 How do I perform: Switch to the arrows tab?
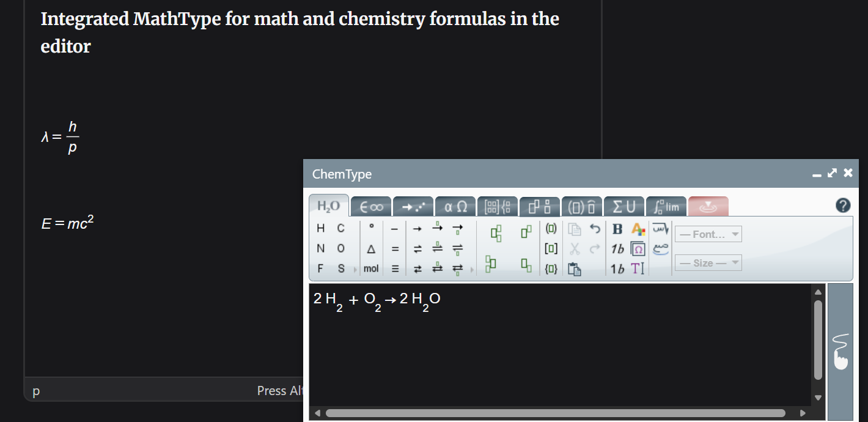tap(413, 207)
